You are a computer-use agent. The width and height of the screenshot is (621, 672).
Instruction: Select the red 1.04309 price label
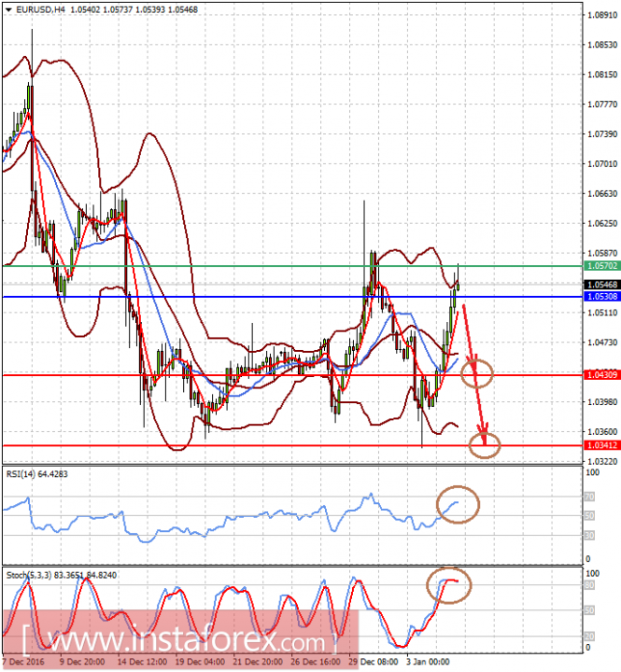[x=602, y=375]
